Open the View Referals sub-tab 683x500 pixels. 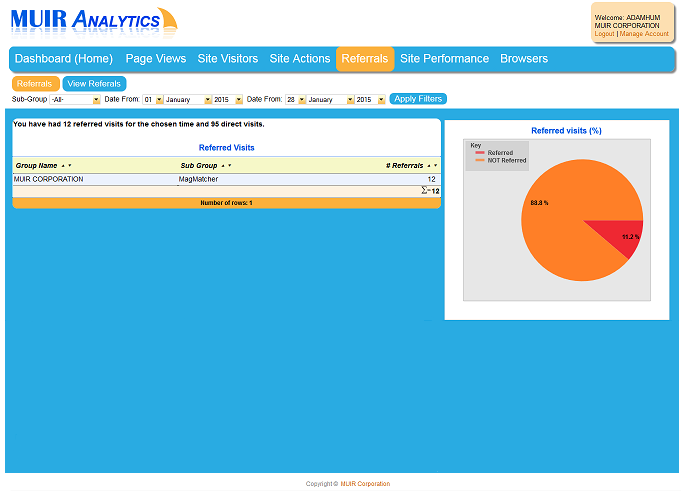(x=94, y=84)
